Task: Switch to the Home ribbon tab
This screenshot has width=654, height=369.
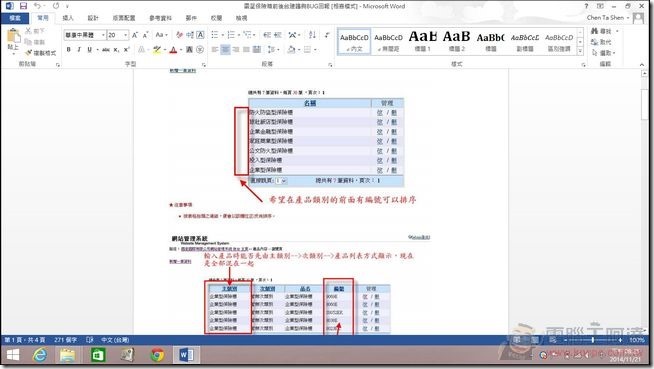Action: (x=43, y=18)
